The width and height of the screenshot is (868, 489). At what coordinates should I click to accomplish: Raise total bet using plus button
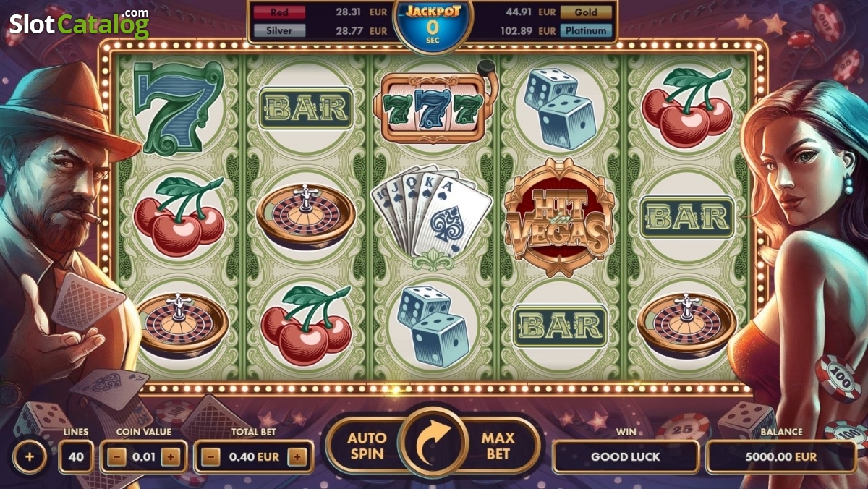(x=297, y=457)
